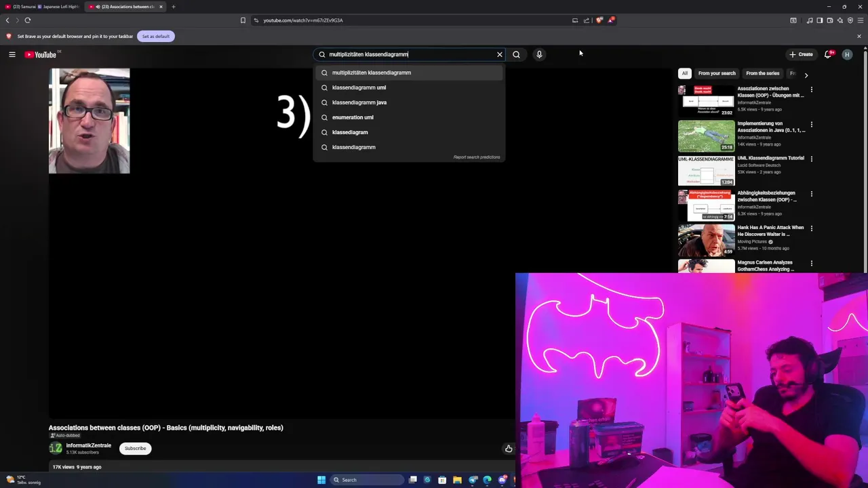
Task: Open site settings icon beside URL
Action: 256,20
